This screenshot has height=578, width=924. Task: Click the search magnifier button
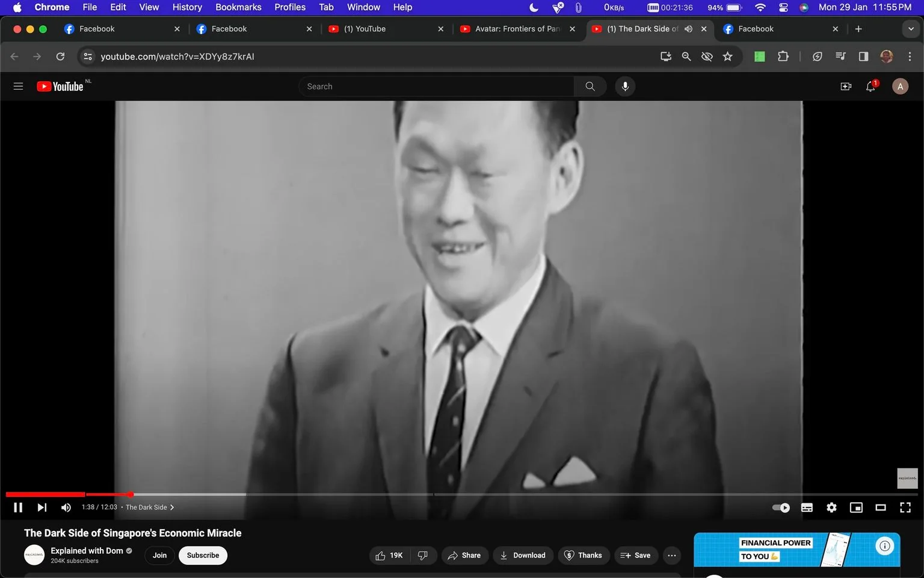[x=590, y=86]
